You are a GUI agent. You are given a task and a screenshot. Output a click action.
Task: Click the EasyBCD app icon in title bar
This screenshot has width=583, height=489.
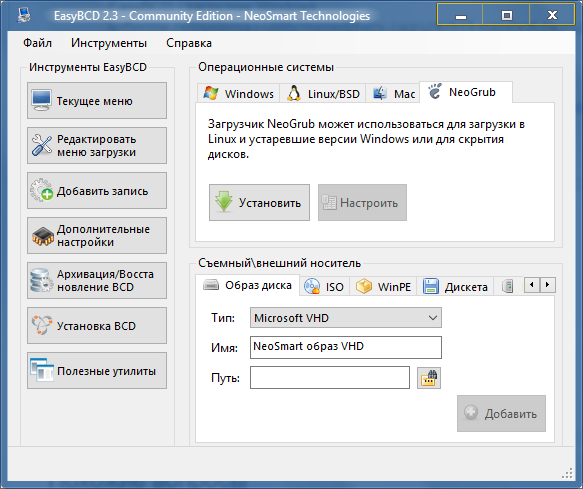click(24, 15)
